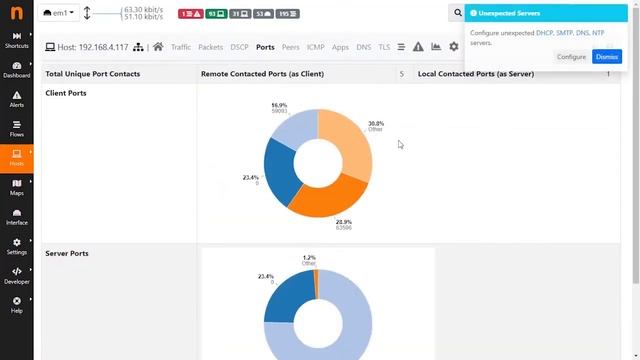Open the host historical chart icon tab
Screen dimensions: 640x360
point(436,47)
